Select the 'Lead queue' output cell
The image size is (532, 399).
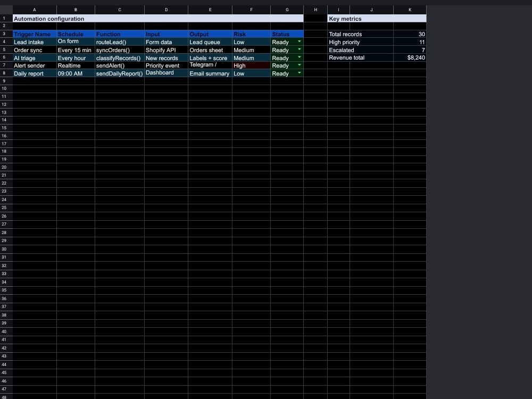tap(210, 41)
